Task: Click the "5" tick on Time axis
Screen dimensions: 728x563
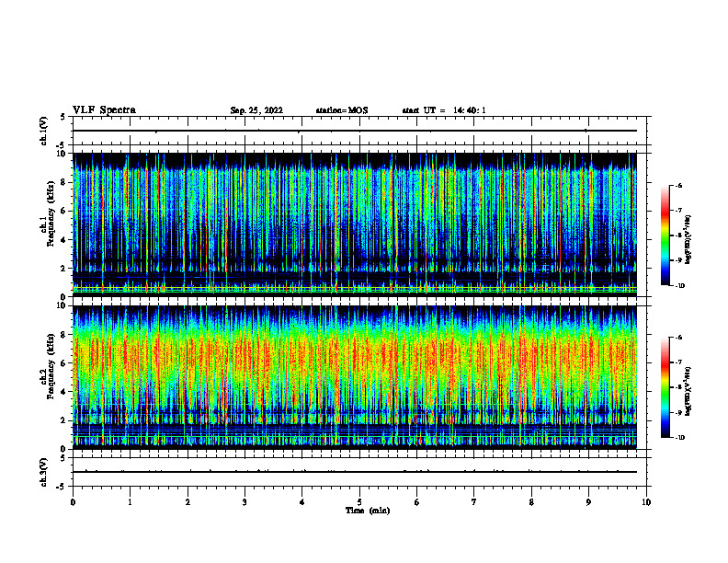Action: pyautogui.click(x=359, y=502)
